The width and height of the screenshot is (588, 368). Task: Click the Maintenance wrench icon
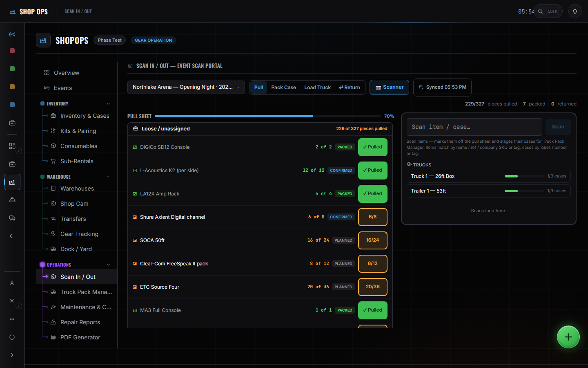click(x=53, y=307)
